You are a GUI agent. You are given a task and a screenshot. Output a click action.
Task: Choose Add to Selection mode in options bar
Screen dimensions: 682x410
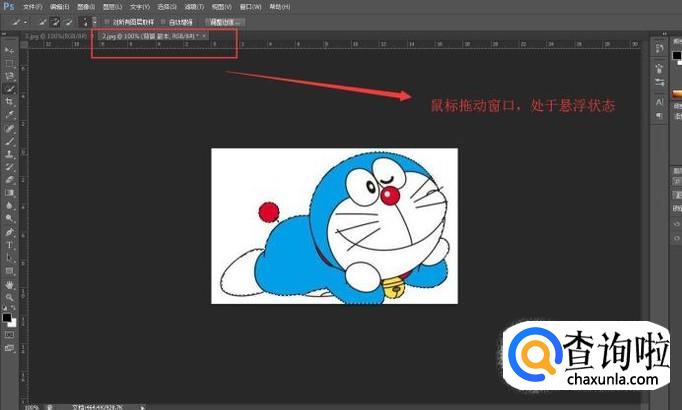(x=54, y=22)
